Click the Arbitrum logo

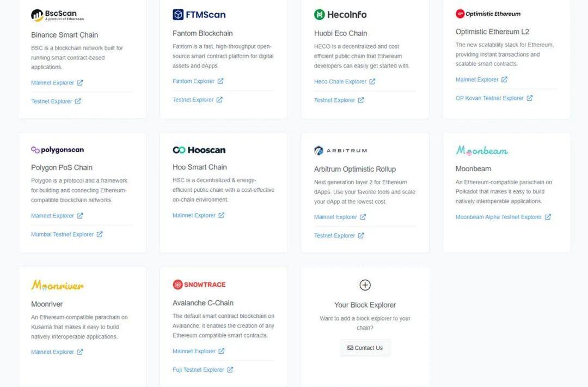[340, 150]
